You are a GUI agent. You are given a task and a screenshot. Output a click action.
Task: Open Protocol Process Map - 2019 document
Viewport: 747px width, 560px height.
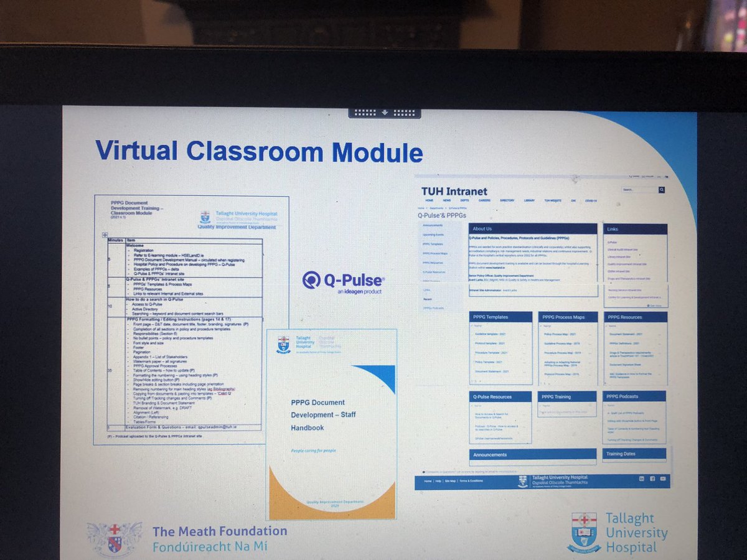(x=561, y=374)
